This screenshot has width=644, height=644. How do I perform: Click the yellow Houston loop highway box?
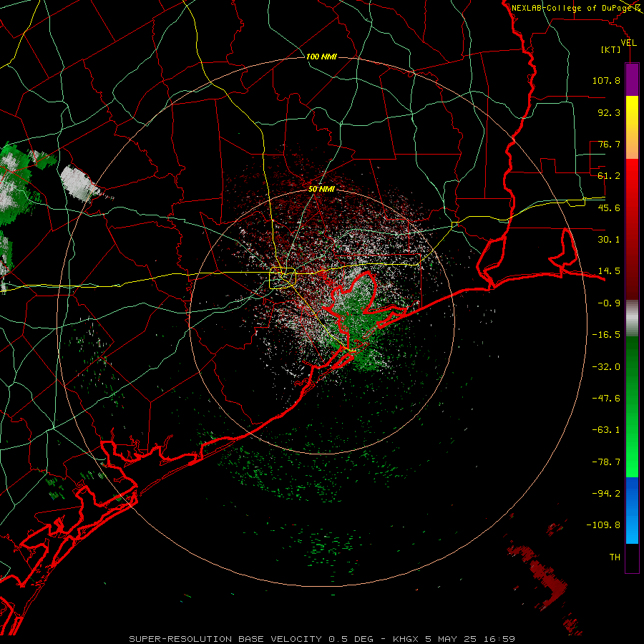(x=283, y=278)
